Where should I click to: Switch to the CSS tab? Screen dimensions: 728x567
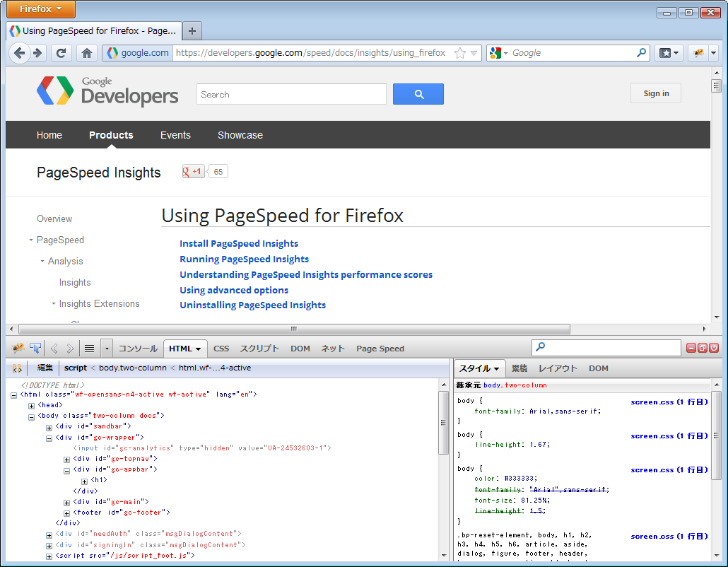click(221, 349)
